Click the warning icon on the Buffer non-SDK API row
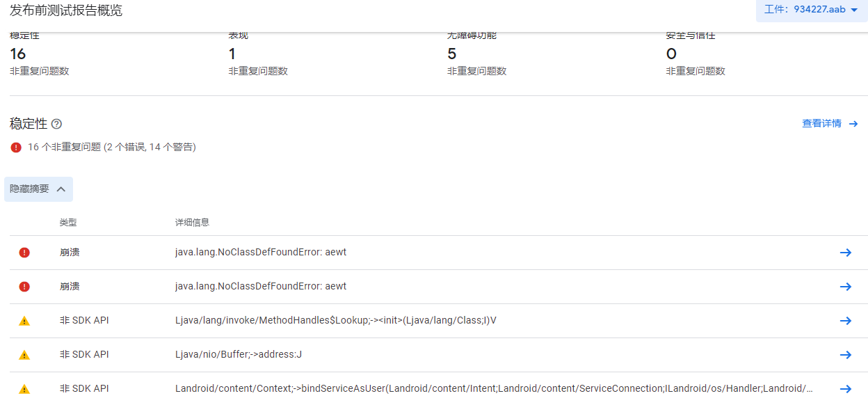This screenshot has height=405, width=868. tap(24, 354)
